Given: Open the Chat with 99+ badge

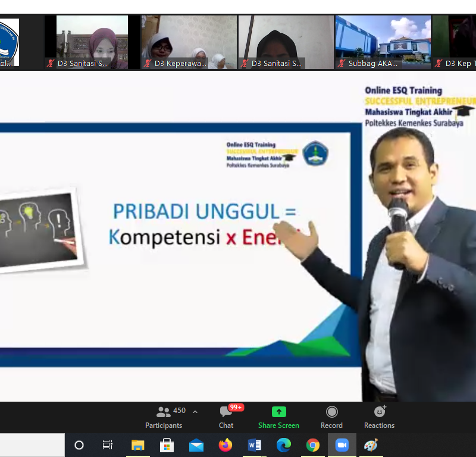Looking at the screenshot, I should click(x=226, y=417).
